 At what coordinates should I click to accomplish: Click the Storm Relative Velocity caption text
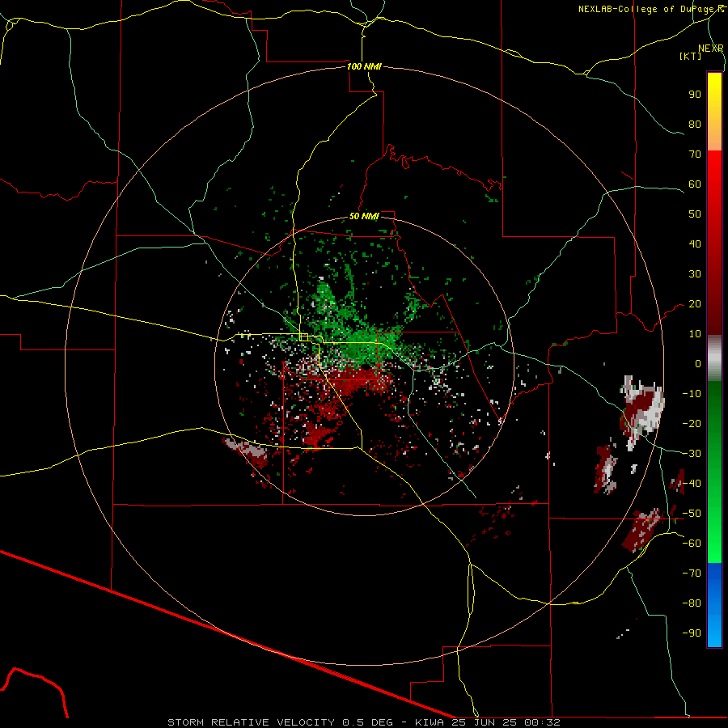tap(364, 722)
